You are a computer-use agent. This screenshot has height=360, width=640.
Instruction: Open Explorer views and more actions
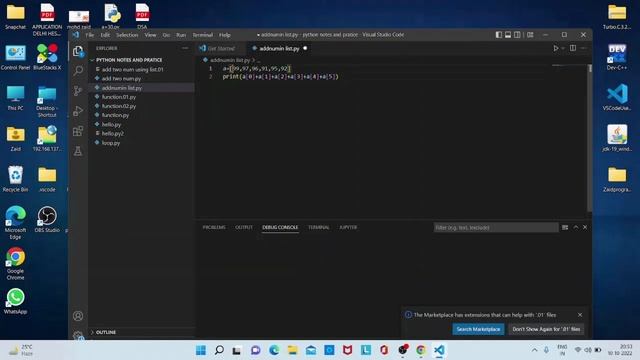[185, 48]
